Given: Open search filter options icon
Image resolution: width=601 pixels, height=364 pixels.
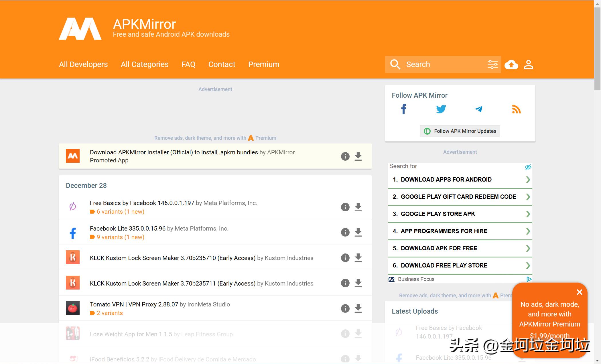Looking at the screenshot, I should [493, 64].
